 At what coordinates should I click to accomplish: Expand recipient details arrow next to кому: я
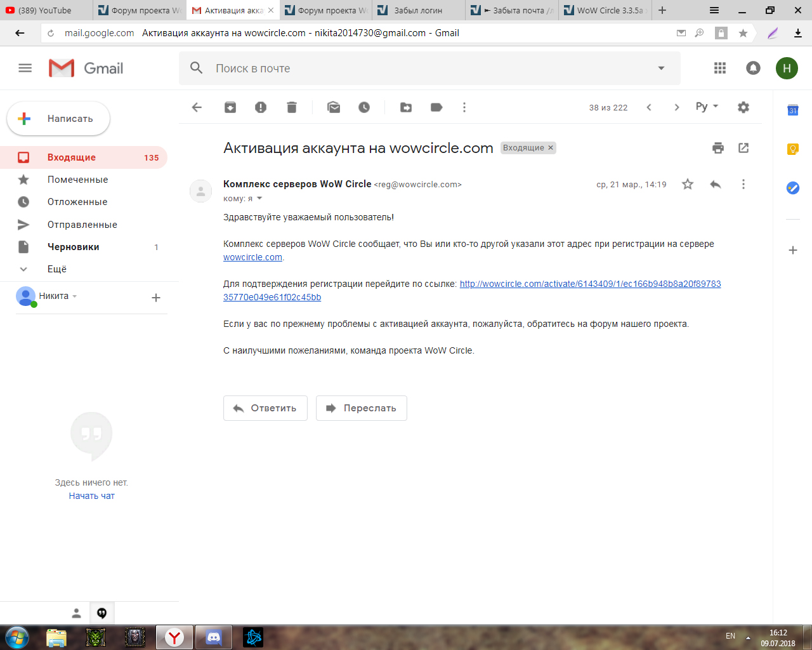pos(259,199)
